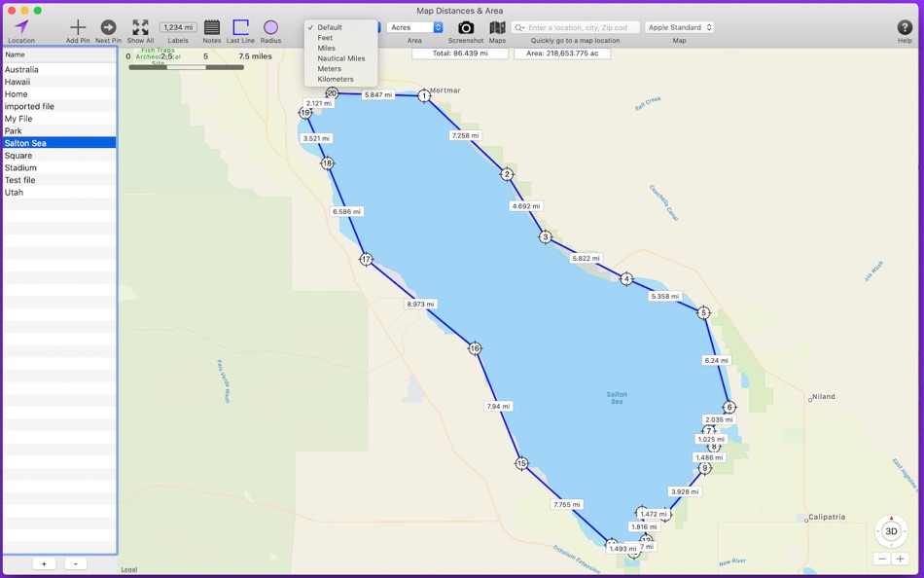
Task: Select Test file in the list
Action: pyautogui.click(x=59, y=180)
